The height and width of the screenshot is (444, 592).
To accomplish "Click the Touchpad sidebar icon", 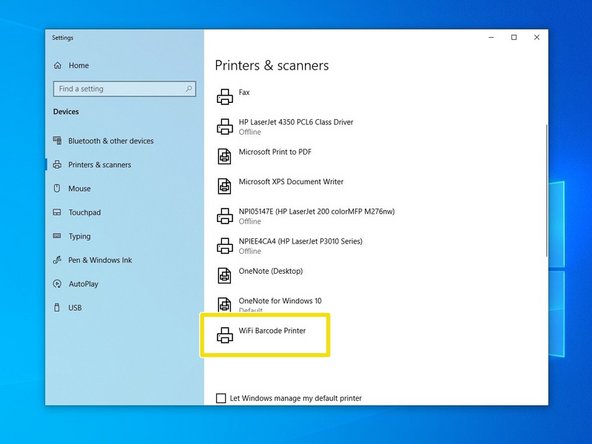I will pyautogui.click(x=57, y=212).
